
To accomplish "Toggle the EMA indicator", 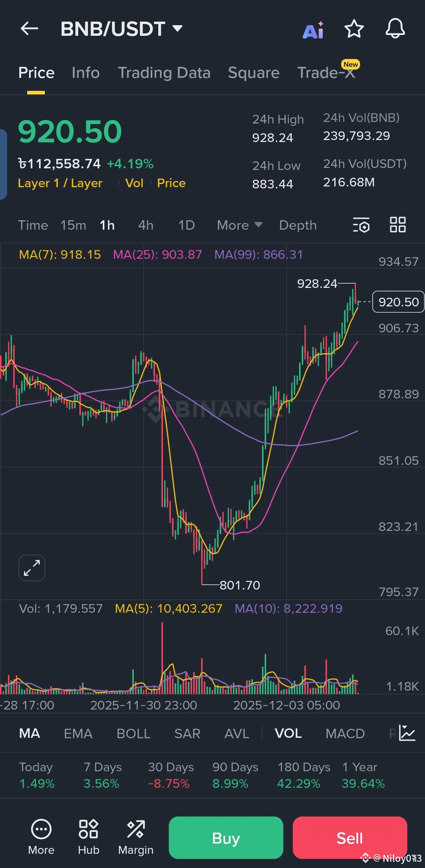I will coord(78,733).
